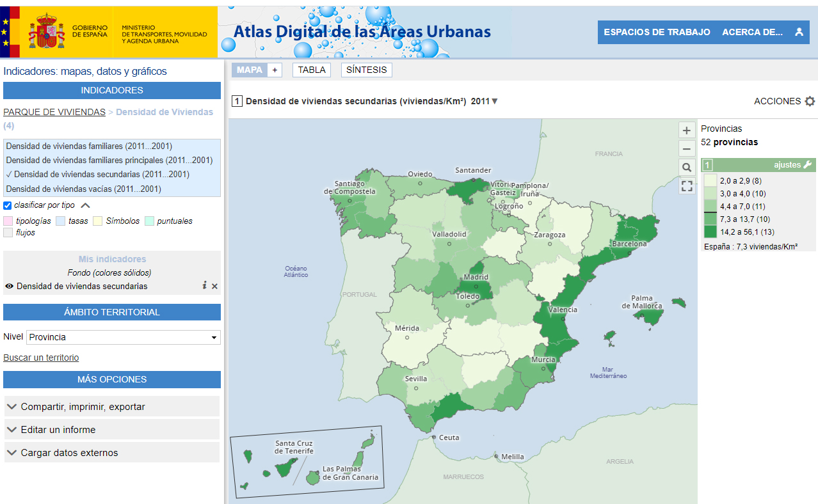Screen dimensions: 818x504
Task: Open the Nivel Provincia dropdown
Action: 124,337
